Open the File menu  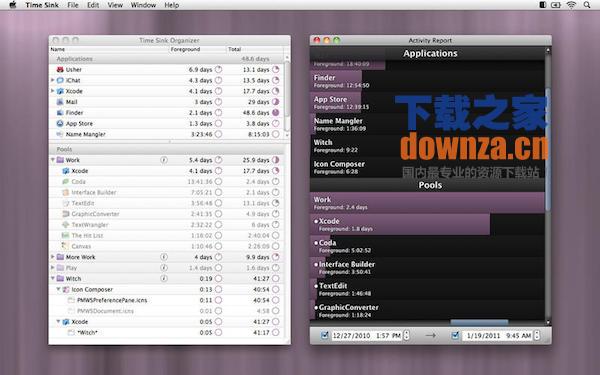(73, 5)
